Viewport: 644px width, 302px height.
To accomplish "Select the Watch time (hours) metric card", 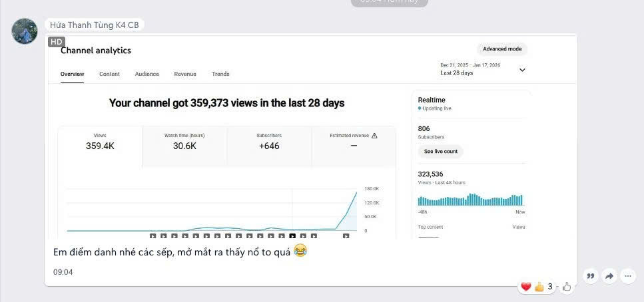I will (184, 146).
